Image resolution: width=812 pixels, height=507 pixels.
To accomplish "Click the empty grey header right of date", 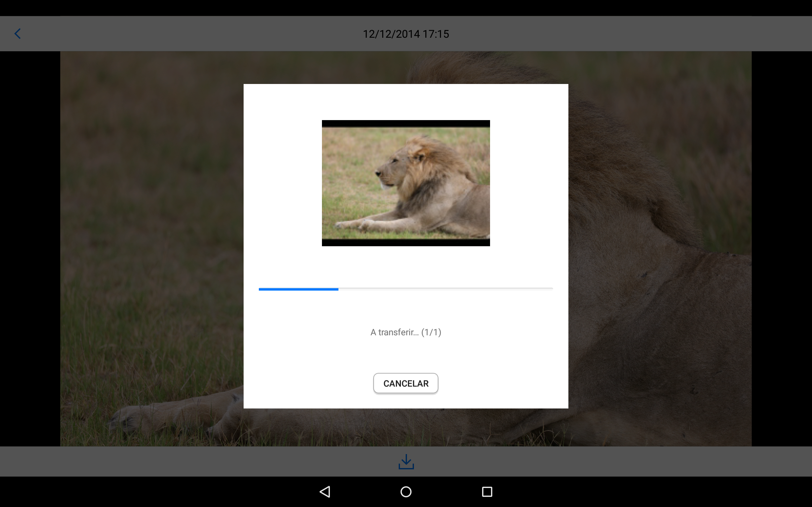I will [x=638, y=34].
